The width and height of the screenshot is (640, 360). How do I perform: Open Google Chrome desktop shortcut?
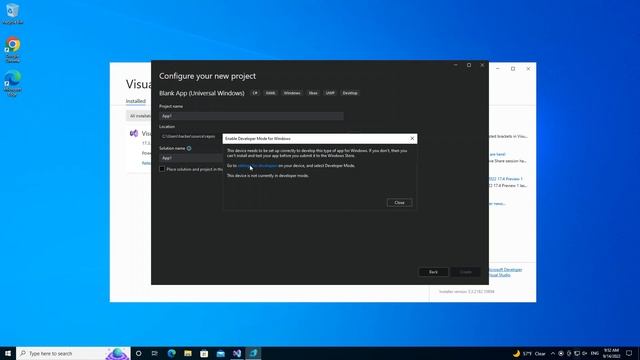click(x=13, y=50)
